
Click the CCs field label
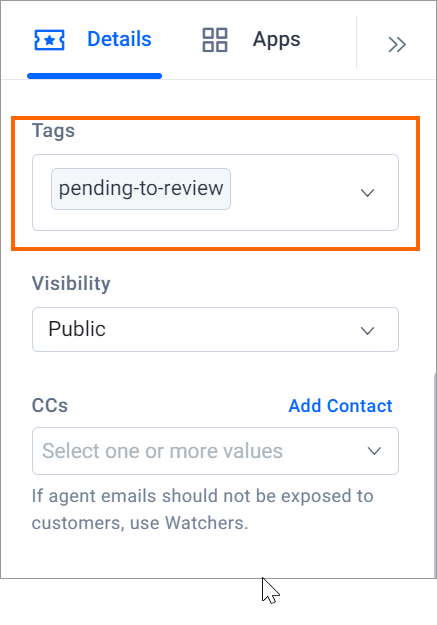(50, 406)
